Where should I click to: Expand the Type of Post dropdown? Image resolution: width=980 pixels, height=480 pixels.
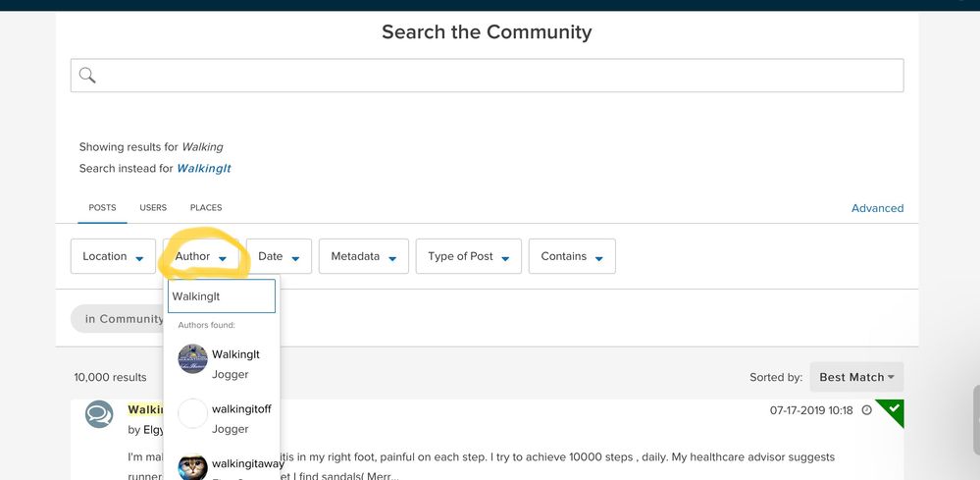468,256
